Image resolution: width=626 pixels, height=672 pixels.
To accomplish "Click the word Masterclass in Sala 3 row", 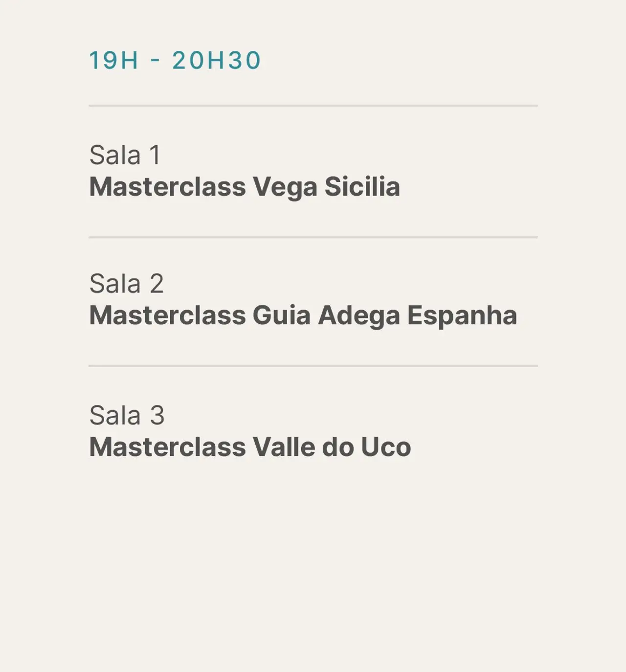I will 167,447.
